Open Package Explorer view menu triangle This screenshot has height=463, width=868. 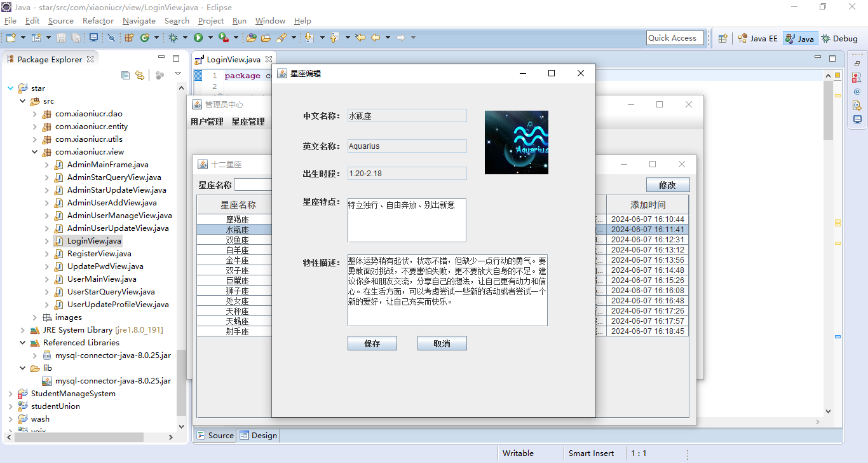178,74
